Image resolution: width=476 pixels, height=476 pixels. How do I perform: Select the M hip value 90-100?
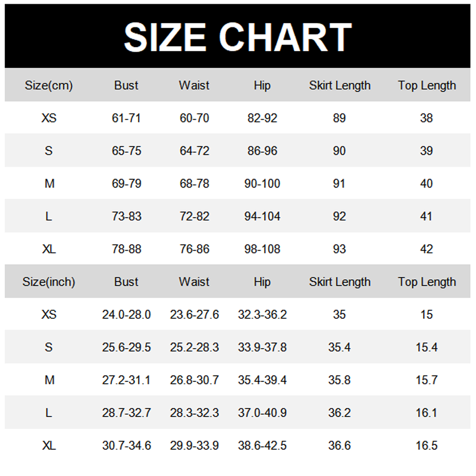pyautogui.click(x=262, y=184)
